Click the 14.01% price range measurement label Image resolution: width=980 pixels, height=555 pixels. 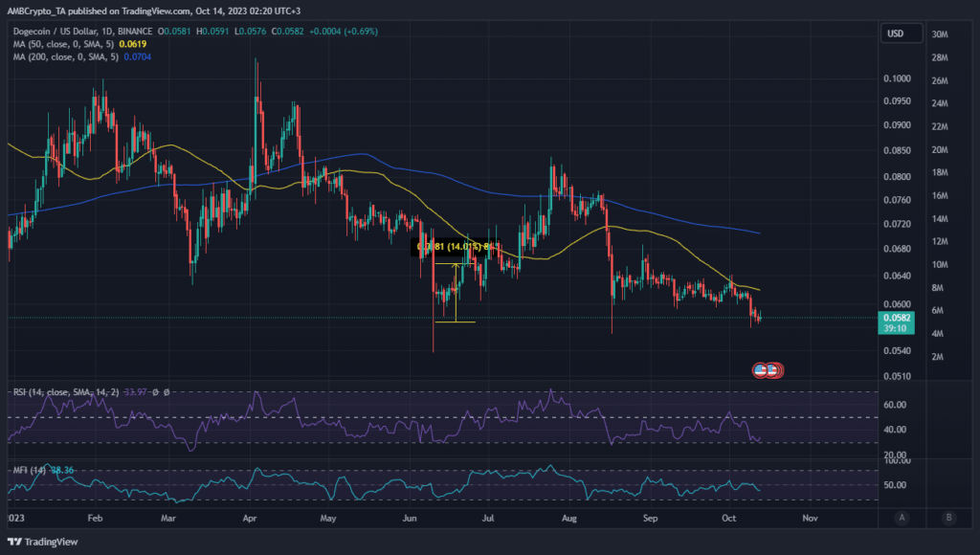456,248
